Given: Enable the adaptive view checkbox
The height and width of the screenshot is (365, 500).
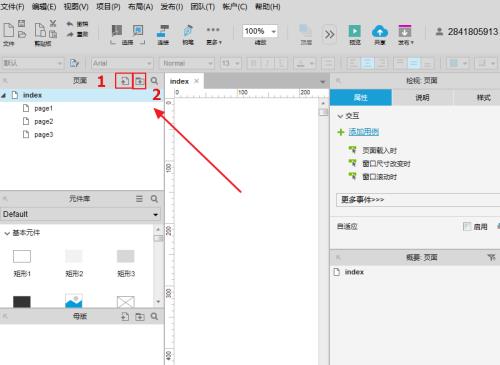Looking at the screenshot, I should 467,227.
